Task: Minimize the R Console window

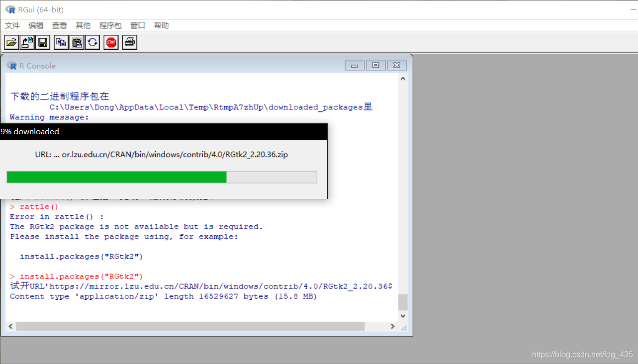Action: pos(355,66)
